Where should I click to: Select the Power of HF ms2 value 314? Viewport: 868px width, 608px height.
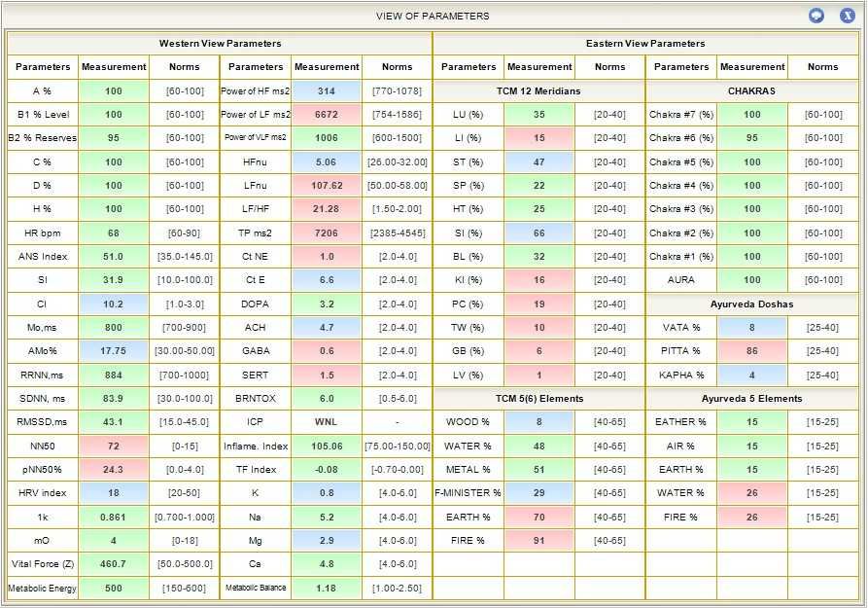(327, 90)
